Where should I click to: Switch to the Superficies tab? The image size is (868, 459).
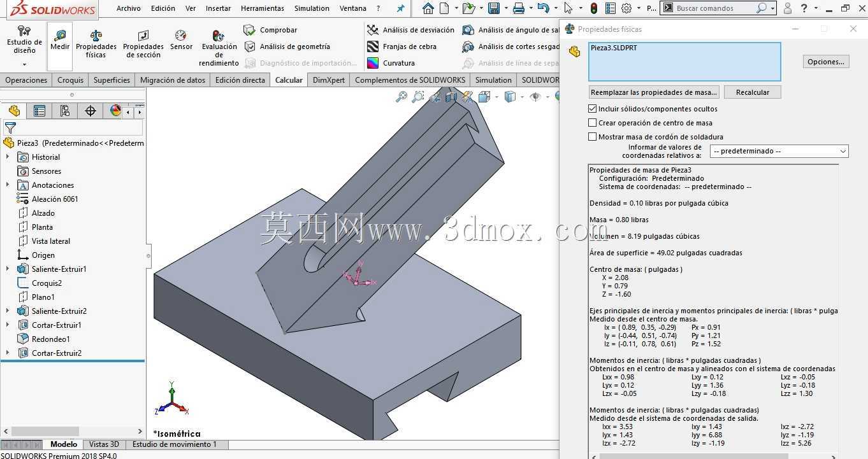pos(112,80)
